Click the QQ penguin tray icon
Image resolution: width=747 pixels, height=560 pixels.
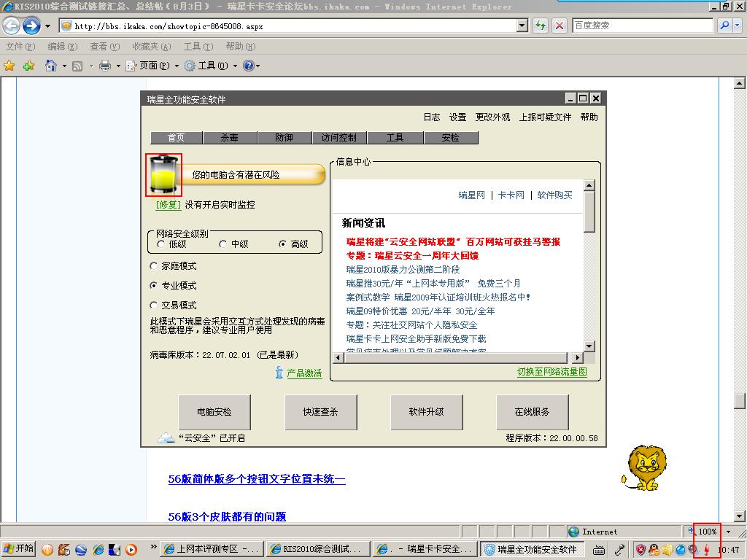pos(654,550)
